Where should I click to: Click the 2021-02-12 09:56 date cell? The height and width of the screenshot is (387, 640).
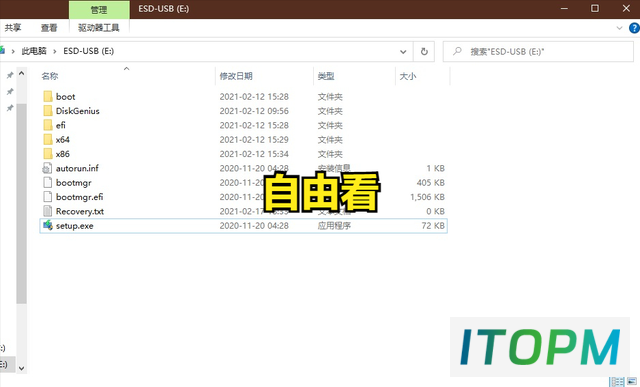[254, 111]
